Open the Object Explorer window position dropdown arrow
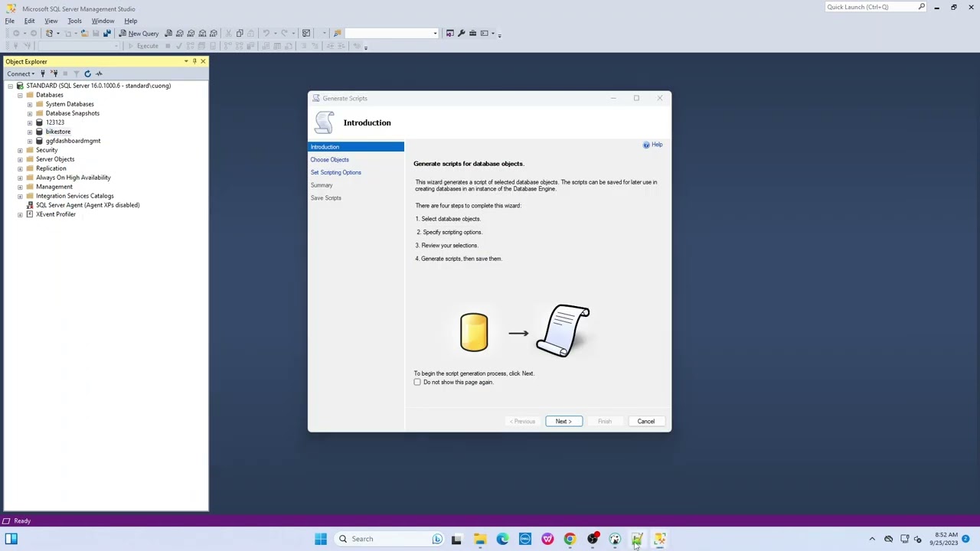The height and width of the screenshot is (551, 980). pos(186,61)
